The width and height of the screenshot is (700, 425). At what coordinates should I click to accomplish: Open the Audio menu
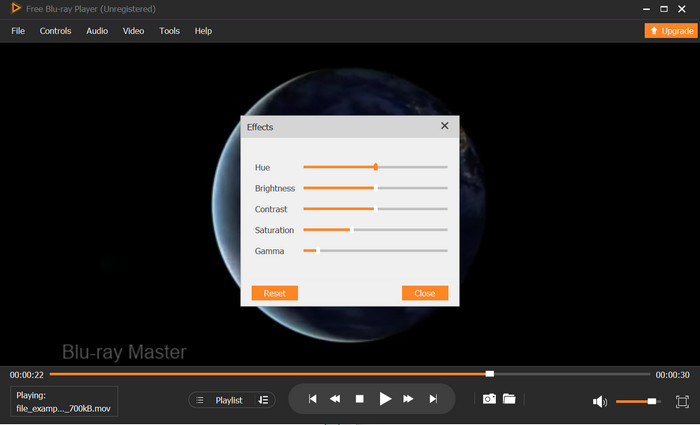(x=97, y=31)
